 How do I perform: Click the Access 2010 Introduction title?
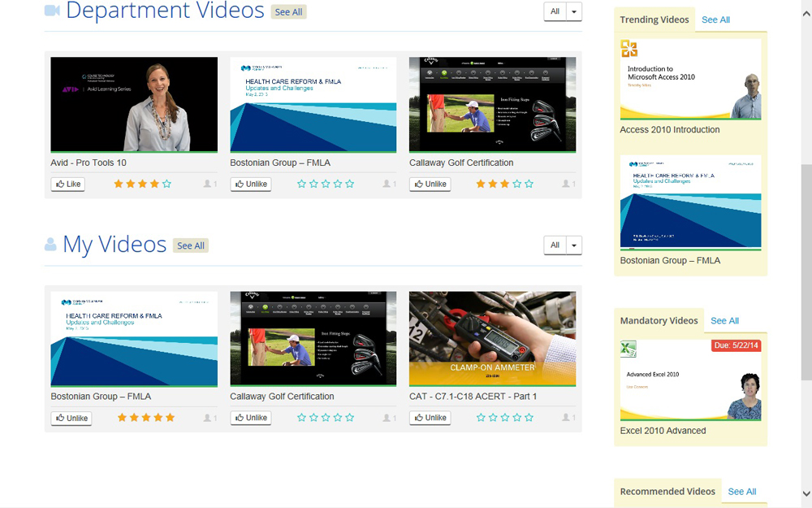pos(670,129)
